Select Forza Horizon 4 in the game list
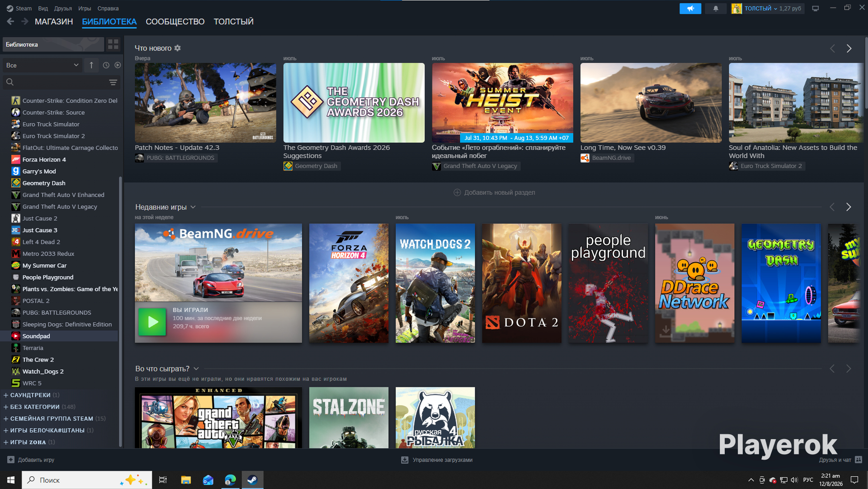This screenshot has width=868, height=489. point(44,159)
